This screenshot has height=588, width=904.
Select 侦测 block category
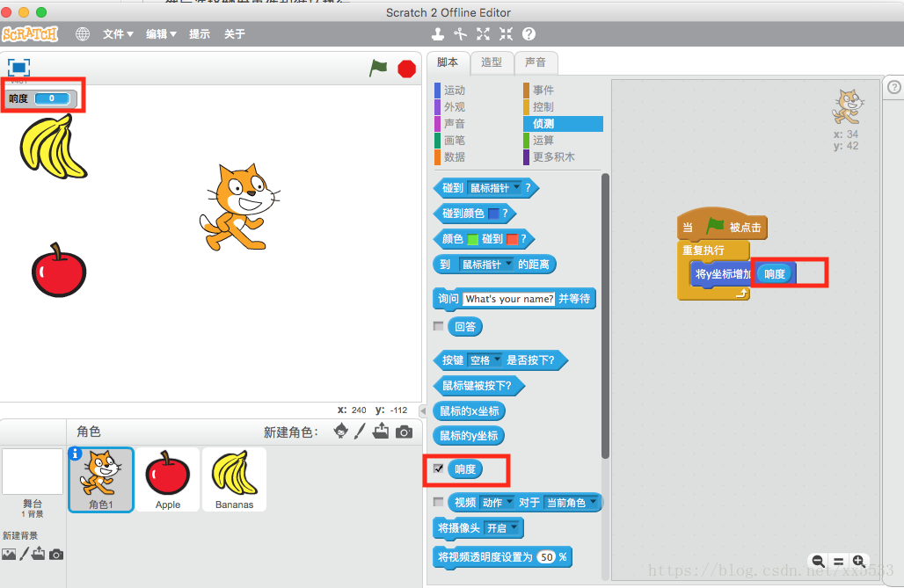click(563, 123)
